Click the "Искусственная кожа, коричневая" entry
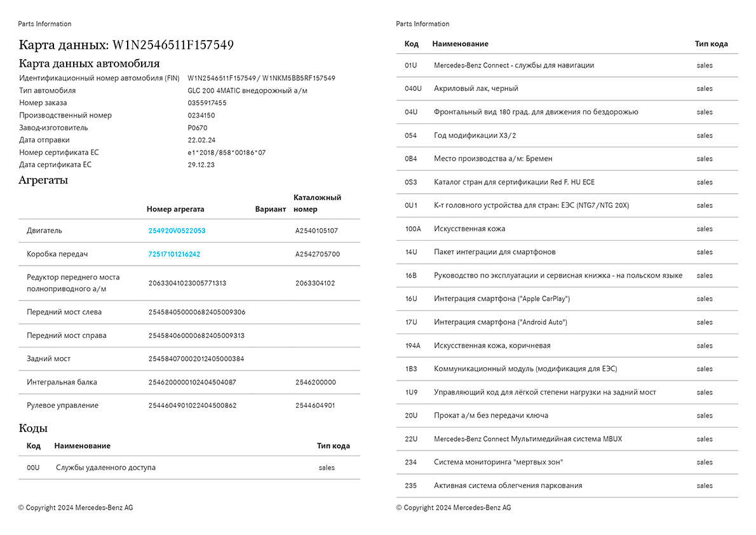This screenshot has height=535, width=756. [x=492, y=346]
